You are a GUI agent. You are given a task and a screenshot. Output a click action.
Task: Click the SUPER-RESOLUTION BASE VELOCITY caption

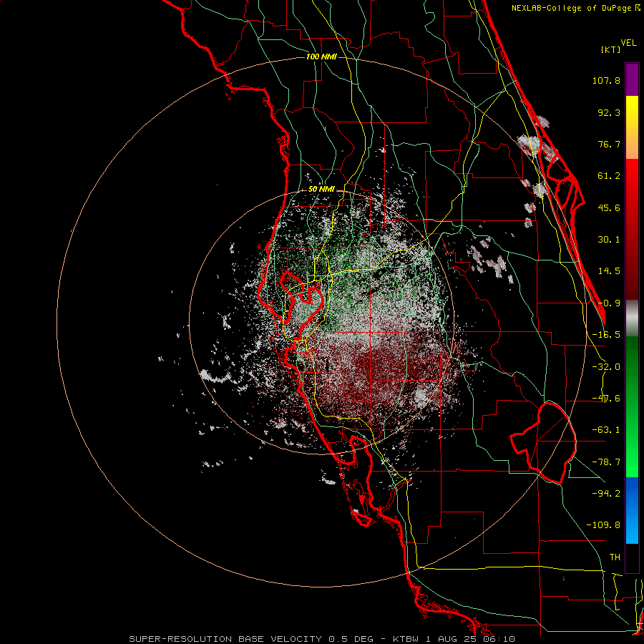coord(225,639)
